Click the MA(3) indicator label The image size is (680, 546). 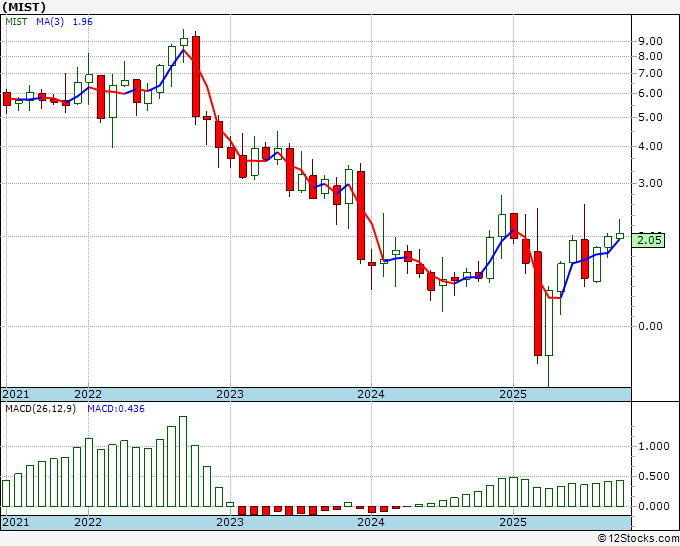coord(50,22)
